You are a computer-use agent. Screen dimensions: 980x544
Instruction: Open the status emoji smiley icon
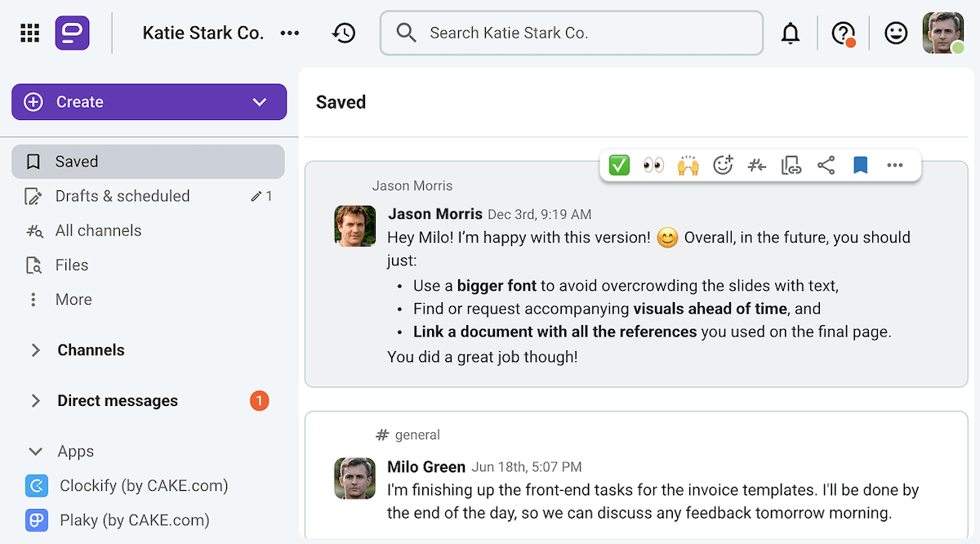click(x=895, y=33)
